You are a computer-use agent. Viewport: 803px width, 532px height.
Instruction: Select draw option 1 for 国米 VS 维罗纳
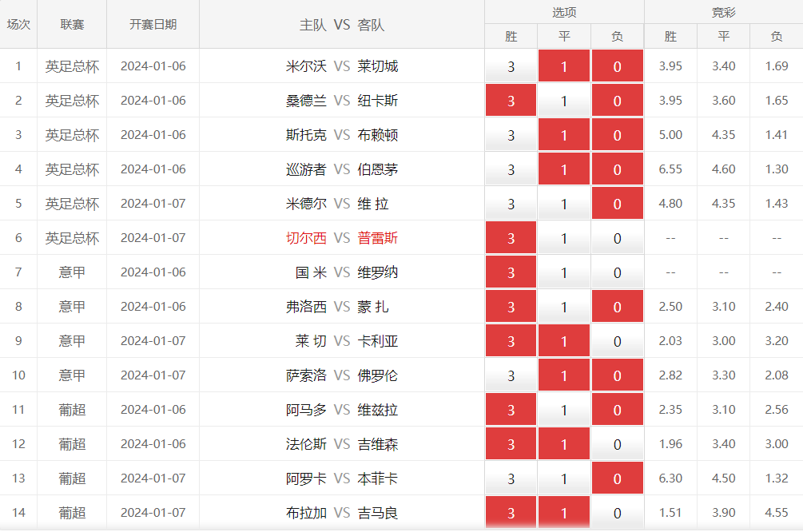564,272
